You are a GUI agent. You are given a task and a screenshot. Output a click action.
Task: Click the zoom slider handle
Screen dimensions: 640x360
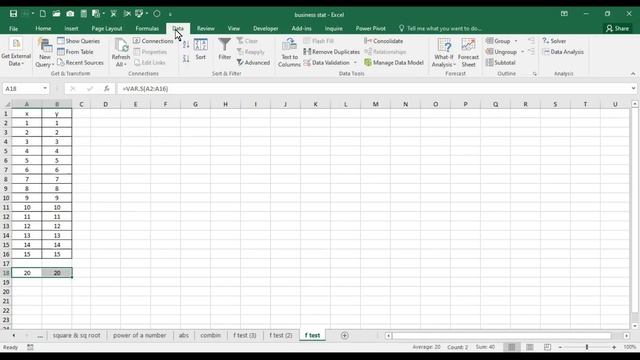(587, 347)
